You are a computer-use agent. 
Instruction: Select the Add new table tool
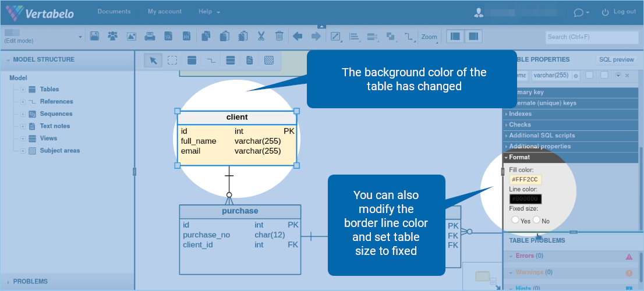(x=192, y=61)
